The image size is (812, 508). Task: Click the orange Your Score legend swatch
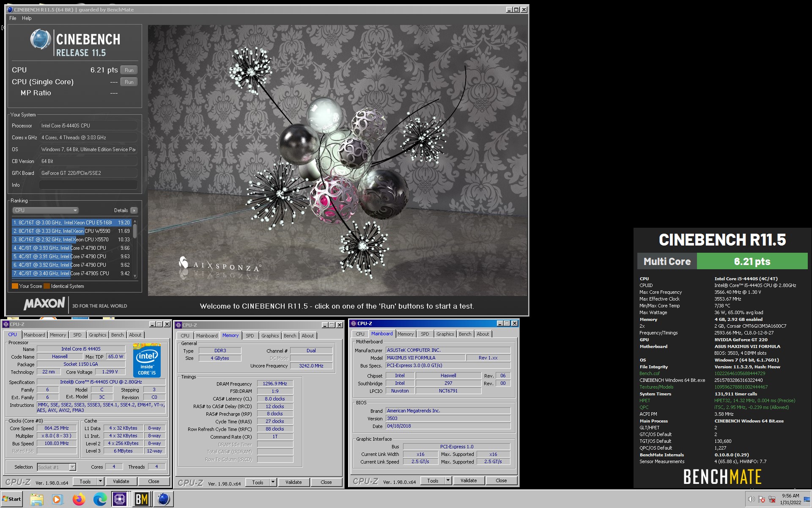[15, 286]
